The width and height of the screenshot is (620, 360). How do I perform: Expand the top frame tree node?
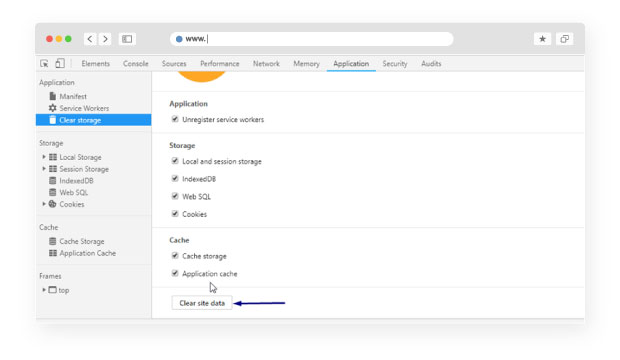tap(44, 290)
